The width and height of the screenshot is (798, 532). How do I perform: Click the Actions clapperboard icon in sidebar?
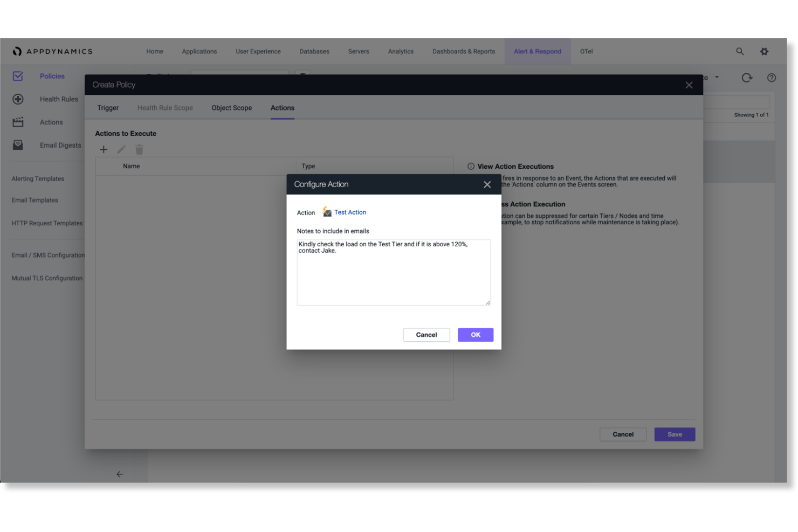18,122
